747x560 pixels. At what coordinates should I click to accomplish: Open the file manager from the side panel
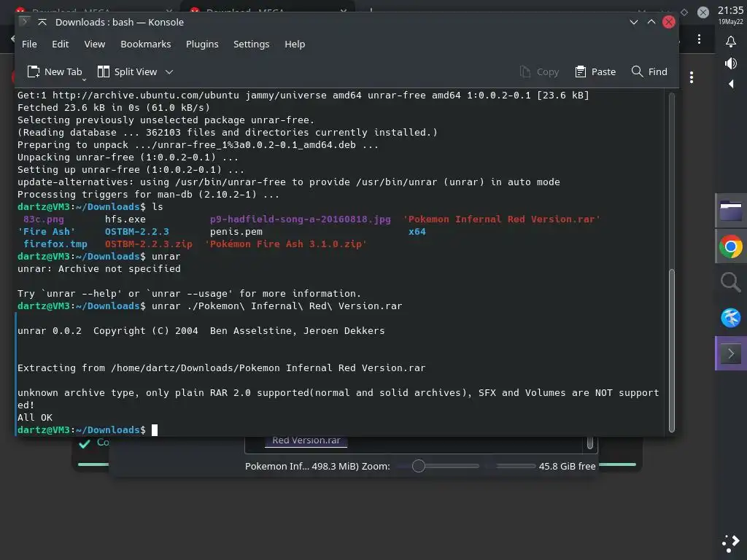pyautogui.click(x=731, y=211)
